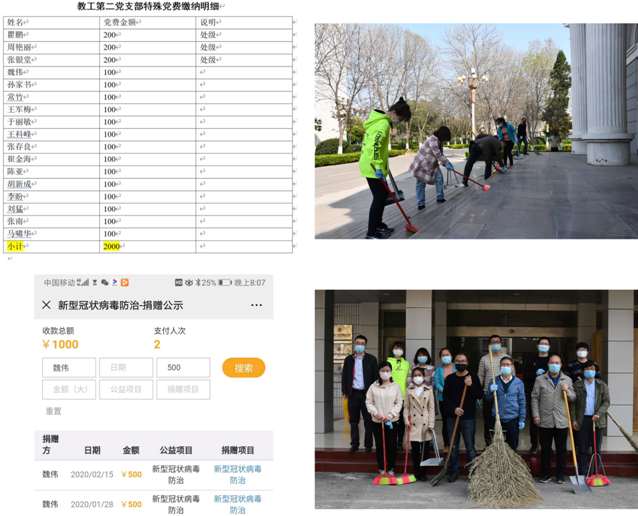The width and height of the screenshot is (638, 516).
Task: Tap the battery icon in the phone status bar
Action: click(x=225, y=283)
